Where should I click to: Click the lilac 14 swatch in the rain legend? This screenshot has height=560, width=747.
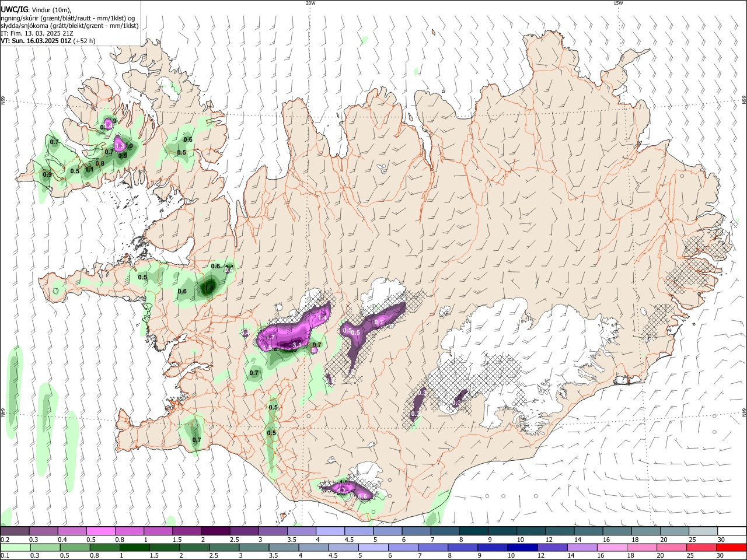click(582, 547)
